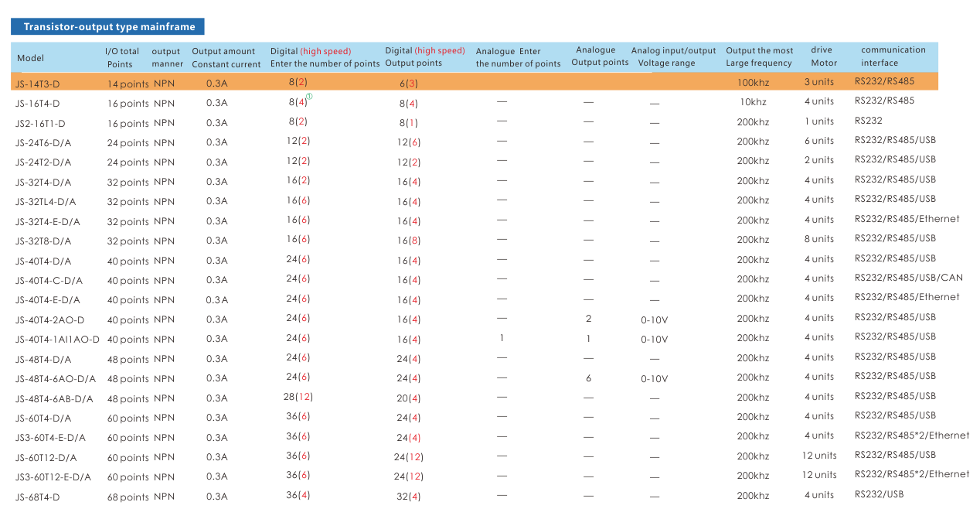Select model JS-40T4-D/A
Image resolution: width=980 pixels, height=526 pixels.
pyautogui.click(x=43, y=261)
